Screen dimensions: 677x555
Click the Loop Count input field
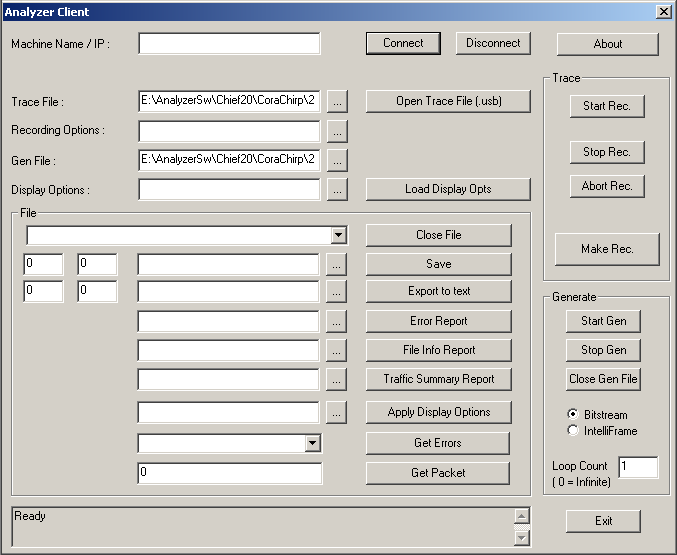639,467
